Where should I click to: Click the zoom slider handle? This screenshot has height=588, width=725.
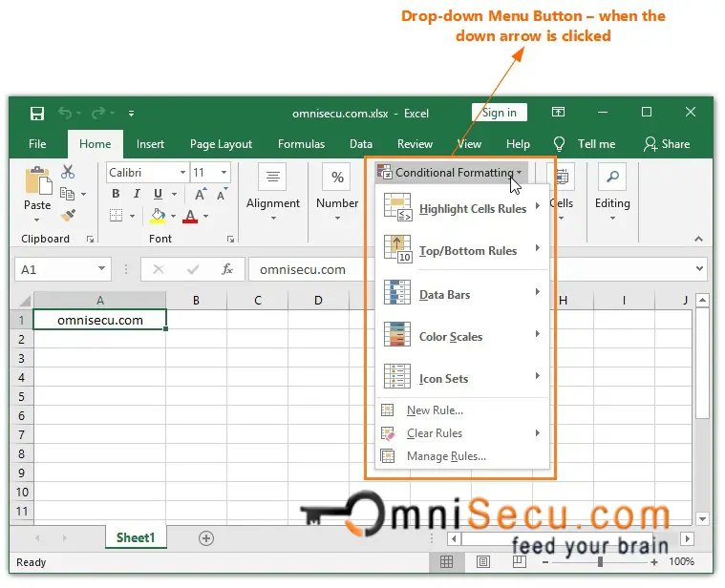pyautogui.click(x=600, y=562)
